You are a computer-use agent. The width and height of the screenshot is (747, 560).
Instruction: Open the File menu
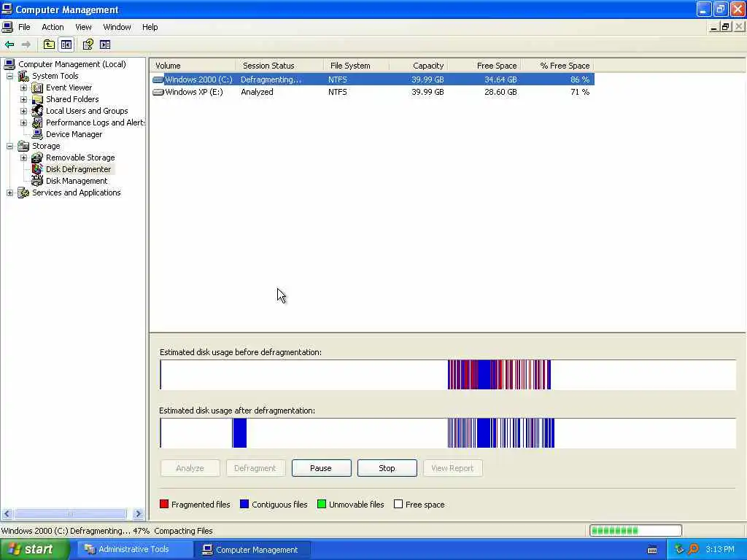point(24,27)
